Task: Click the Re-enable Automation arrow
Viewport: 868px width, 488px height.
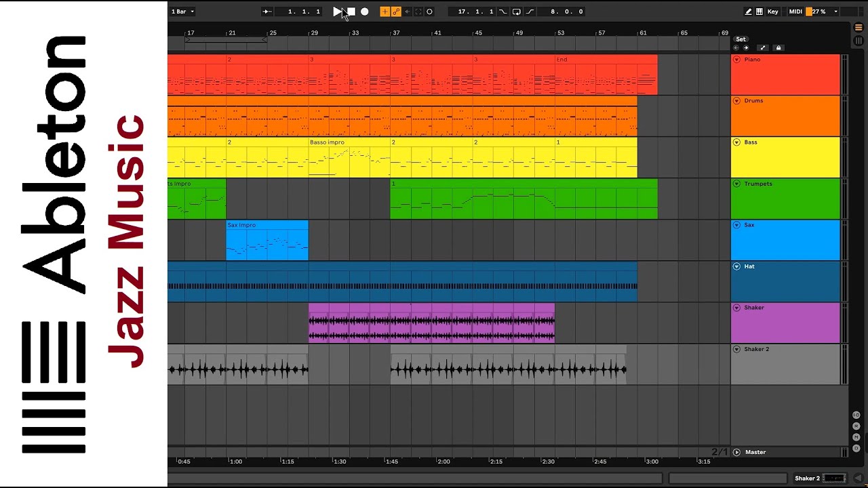Action: (407, 12)
